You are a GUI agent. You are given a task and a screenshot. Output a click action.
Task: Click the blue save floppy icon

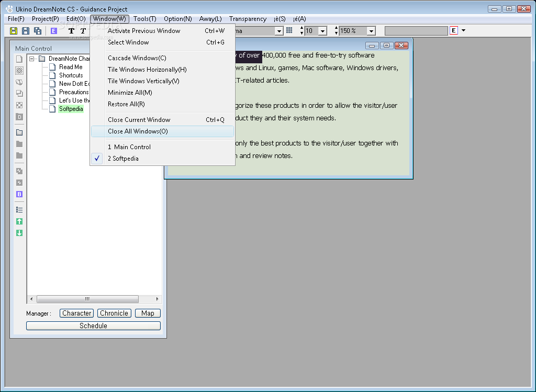26,31
